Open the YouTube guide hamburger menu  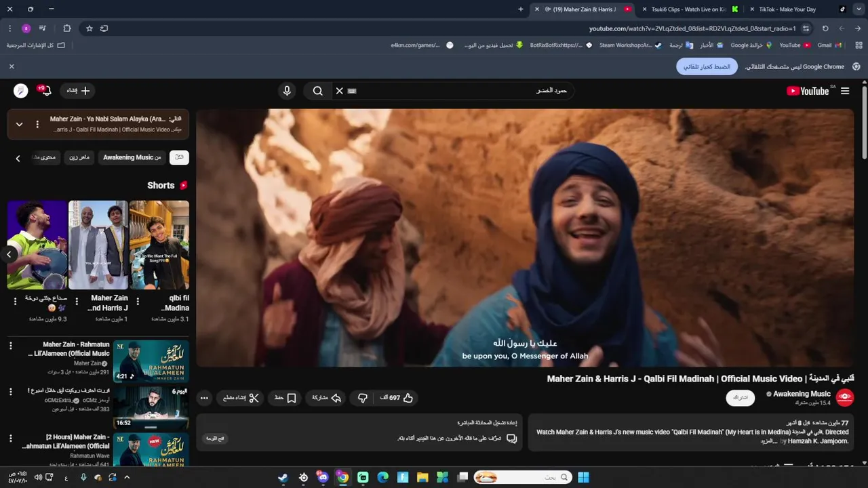845,91
